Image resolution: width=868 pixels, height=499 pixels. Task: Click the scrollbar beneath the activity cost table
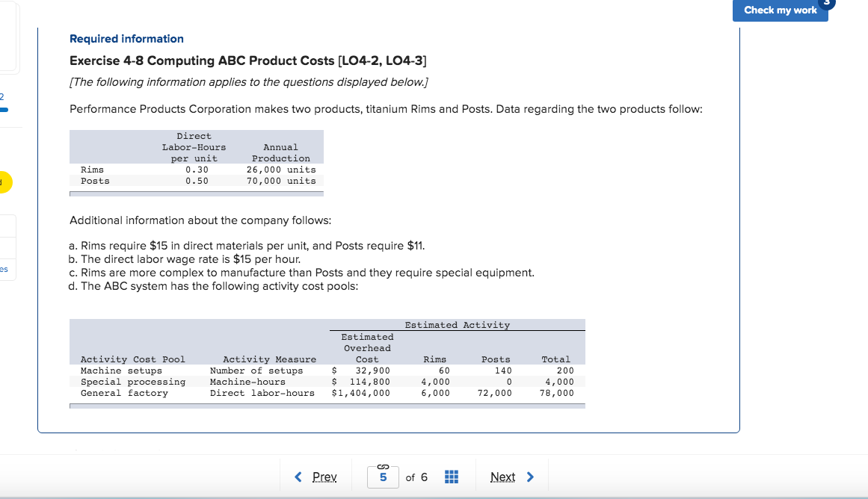pos(327,405)
